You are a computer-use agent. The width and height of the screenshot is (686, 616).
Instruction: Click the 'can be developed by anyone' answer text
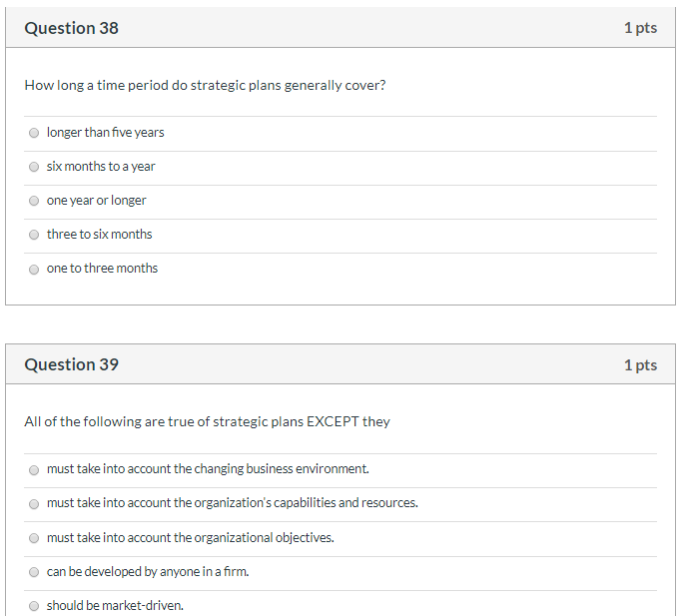(148, 572)
